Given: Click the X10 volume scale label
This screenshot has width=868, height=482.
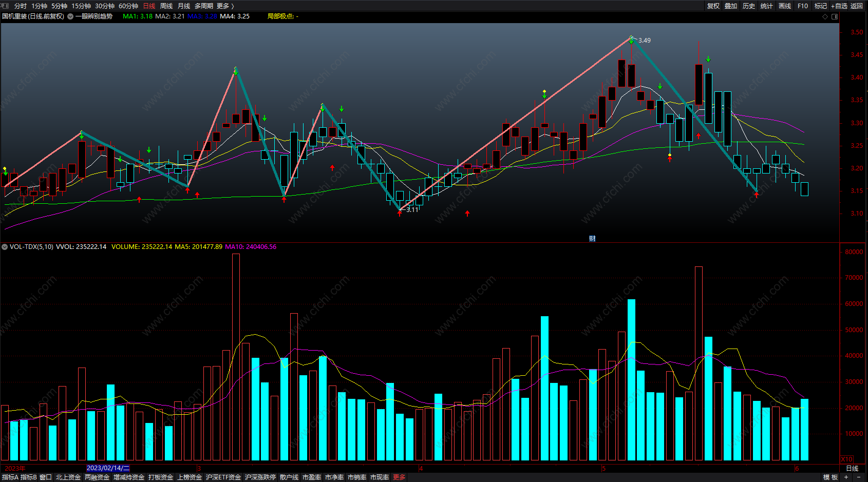Looking at the screenshot, I should pos(847,459).
